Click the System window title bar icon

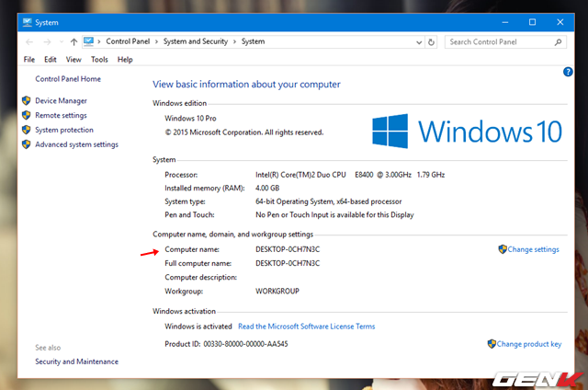pos(27,22)
